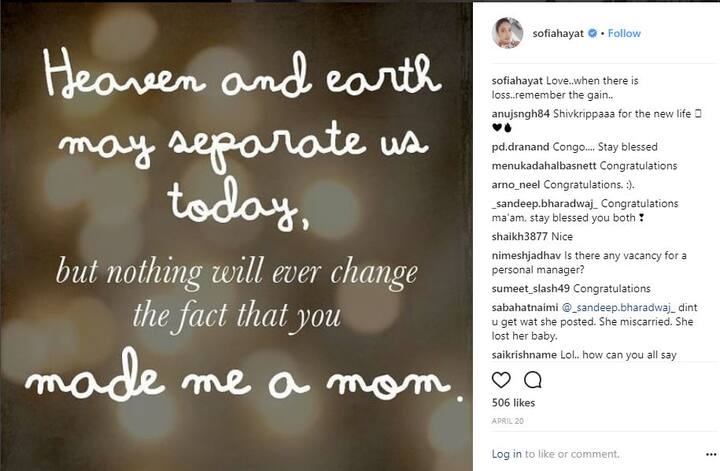
Task: Click the @_sandeep.bharadwaj_ mention in sabahatnaimi's comment
Action: coord(619,308)
